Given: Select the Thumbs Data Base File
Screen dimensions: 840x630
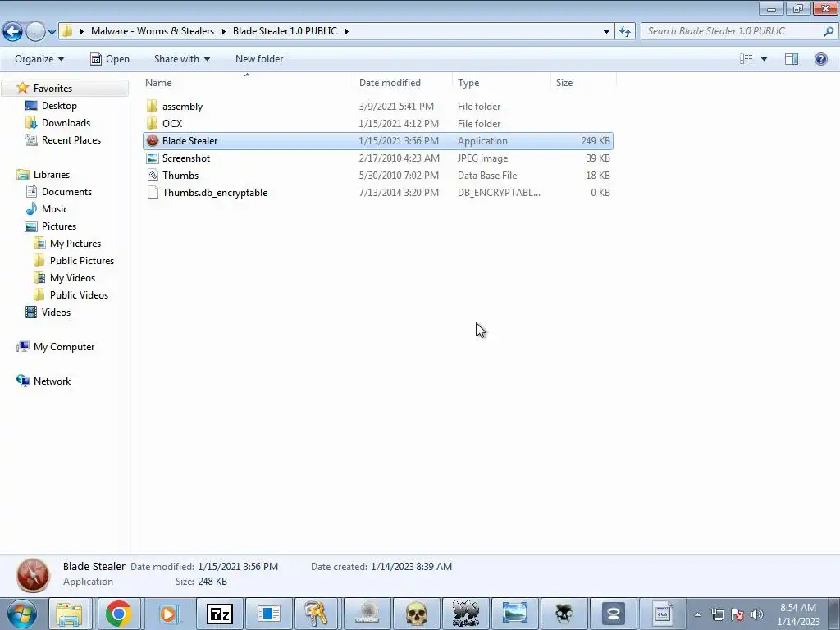Looking at the screenshot, I should click(x=378, y=176).
